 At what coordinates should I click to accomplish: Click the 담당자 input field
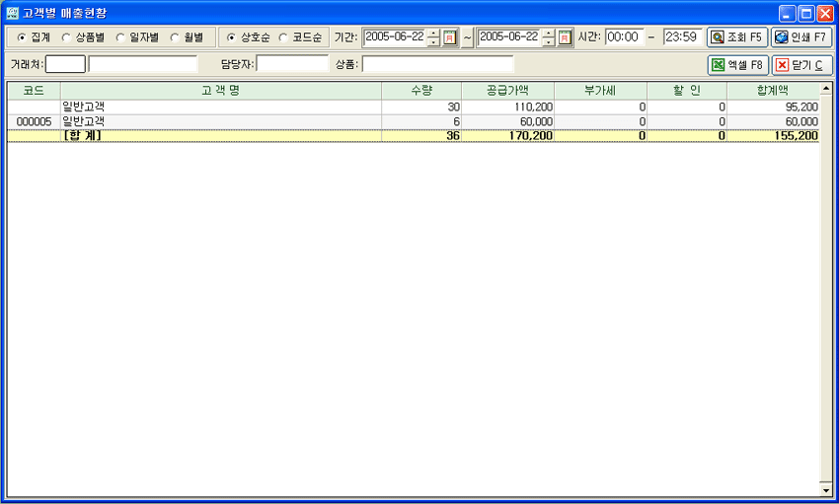pyautogui.click(x=292, y=64)
